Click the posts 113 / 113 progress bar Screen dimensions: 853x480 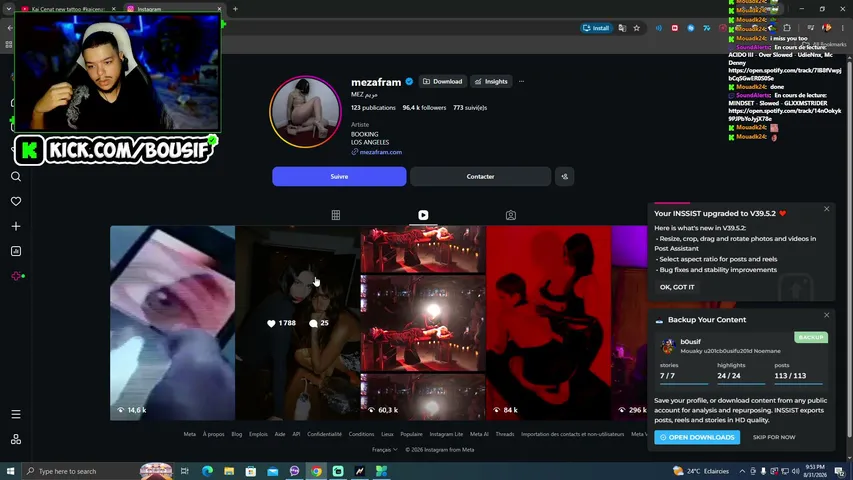click(x=799, y=384)
